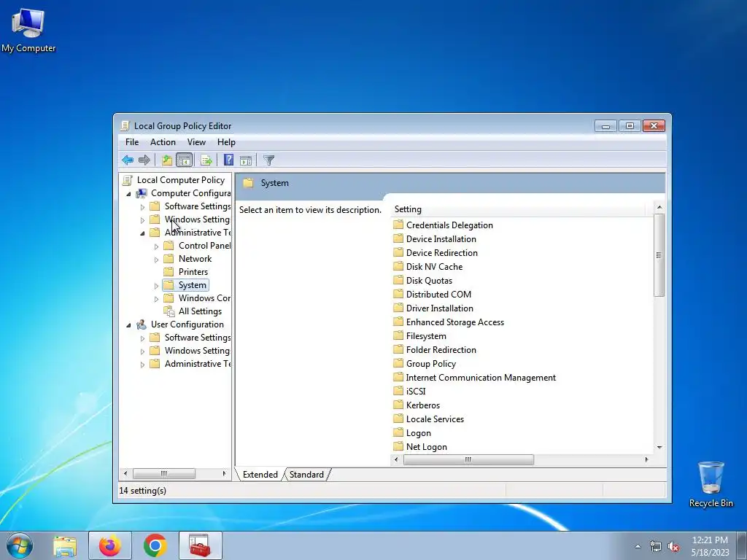The width and height of the screenshot is (747, 560).
Task: Expand System tree node arrow
Action: [x=156, y=286]
